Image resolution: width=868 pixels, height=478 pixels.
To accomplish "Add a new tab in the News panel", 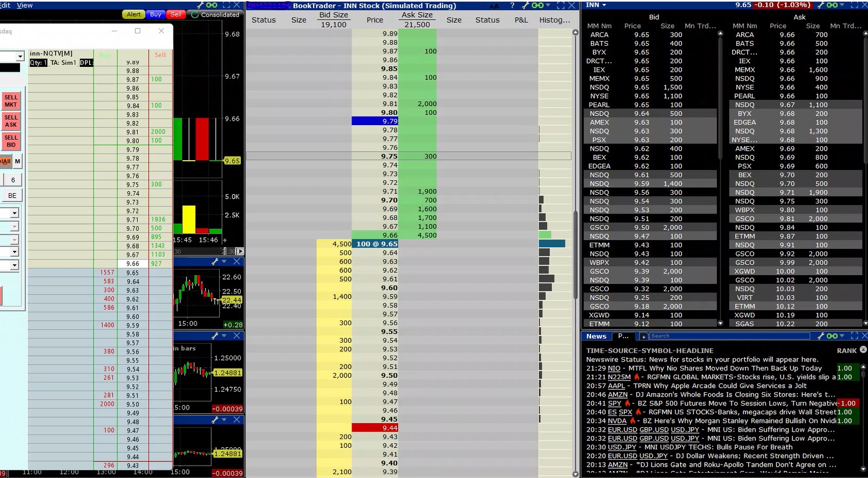I will click(643, 336).
